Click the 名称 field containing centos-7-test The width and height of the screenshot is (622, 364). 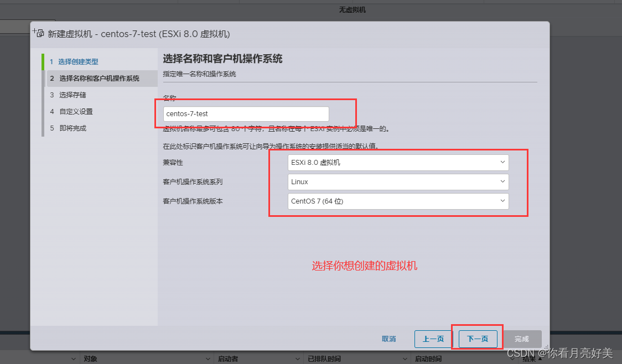pos(246,114)
